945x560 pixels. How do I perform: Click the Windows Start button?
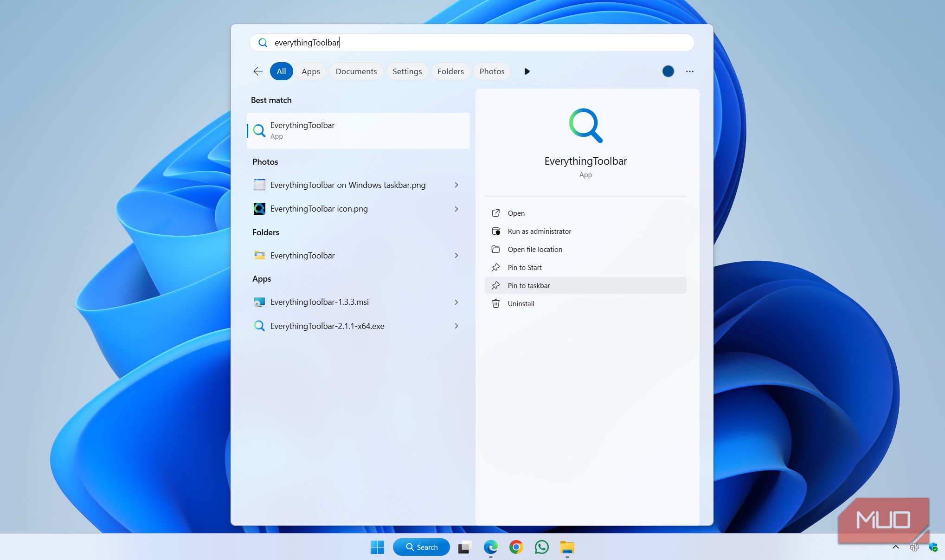(x=377, y=547)
